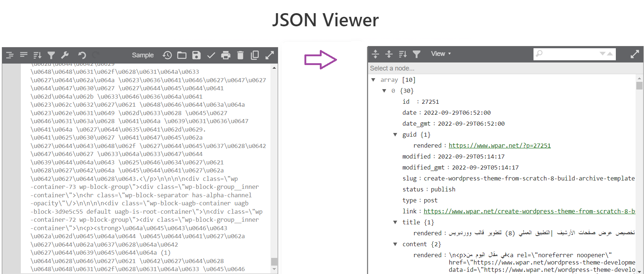Image resolution: width=644 pixels, height=274 pixels.
Task: Toggle fullscreen on left editor
Action: point(270,55)
